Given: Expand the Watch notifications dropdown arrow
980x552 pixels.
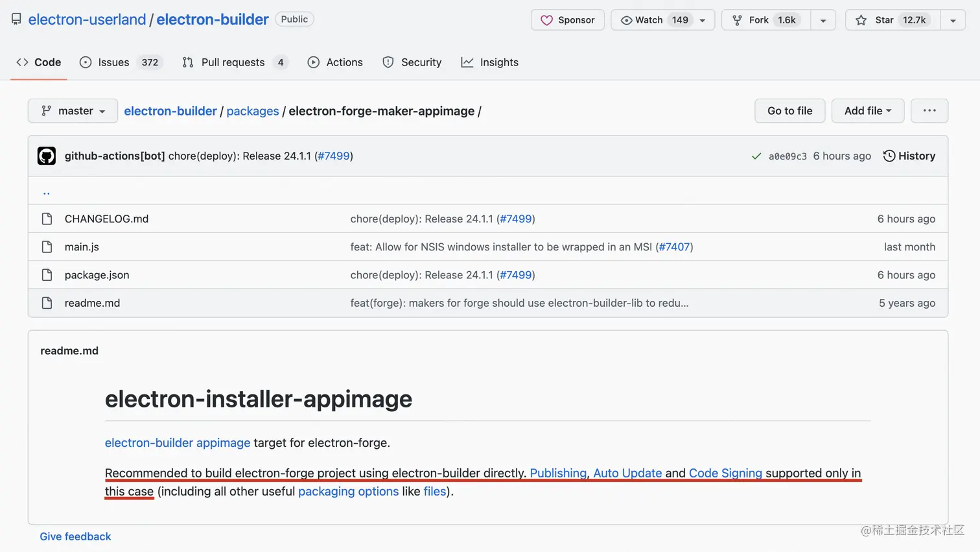Looking at the screenshot, I should click(703, 20).
